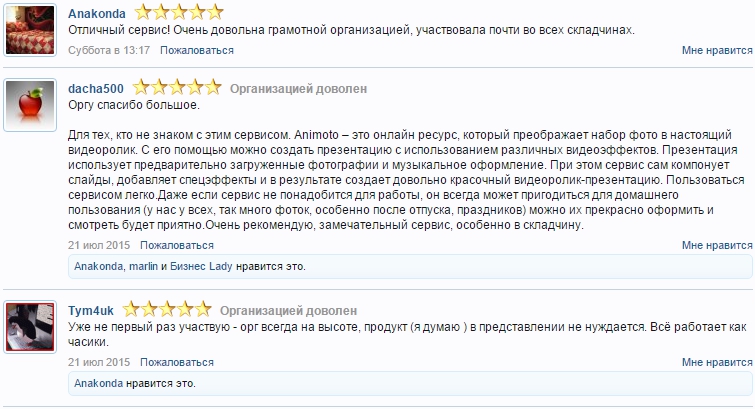Open dacha500 user profile link

(96, 89)
